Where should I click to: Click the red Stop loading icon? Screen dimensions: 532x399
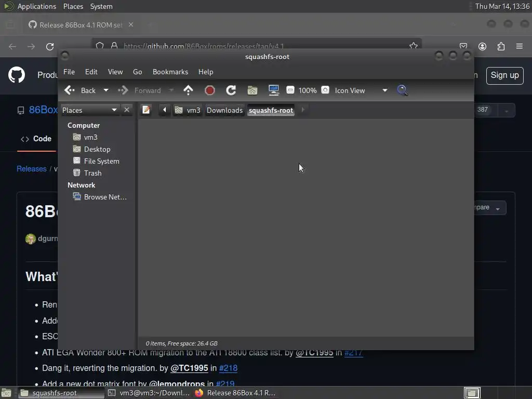click(210, 90)
